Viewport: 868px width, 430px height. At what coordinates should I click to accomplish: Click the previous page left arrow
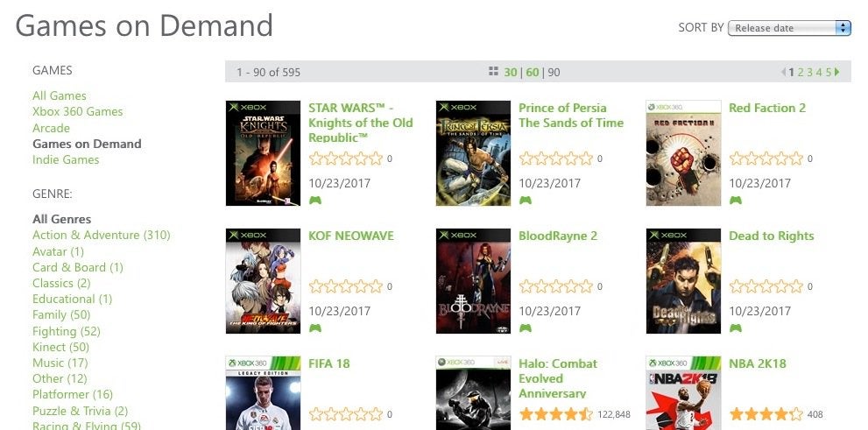[x=784, y=72]
